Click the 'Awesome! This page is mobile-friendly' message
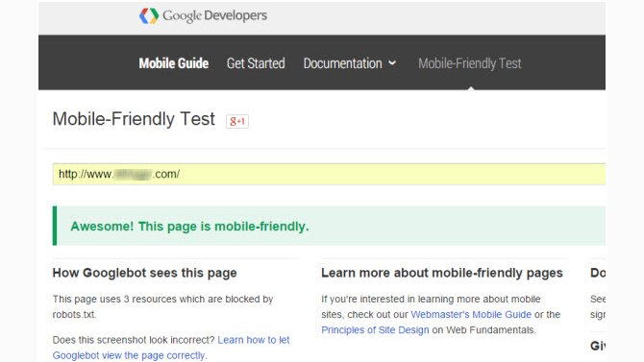Screen dimensions: 644x362 [x=189, y=227]
